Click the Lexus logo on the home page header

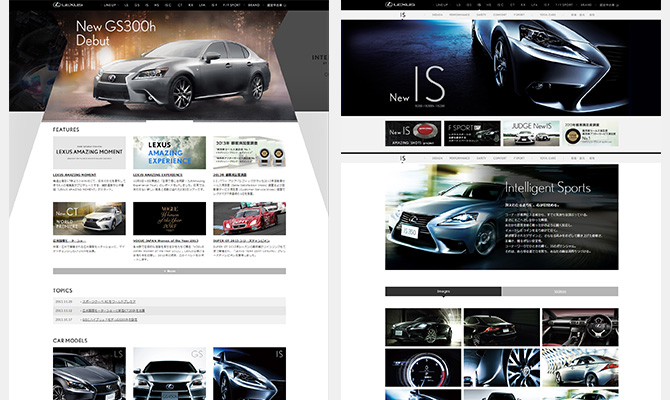click(x=68, y=5)
